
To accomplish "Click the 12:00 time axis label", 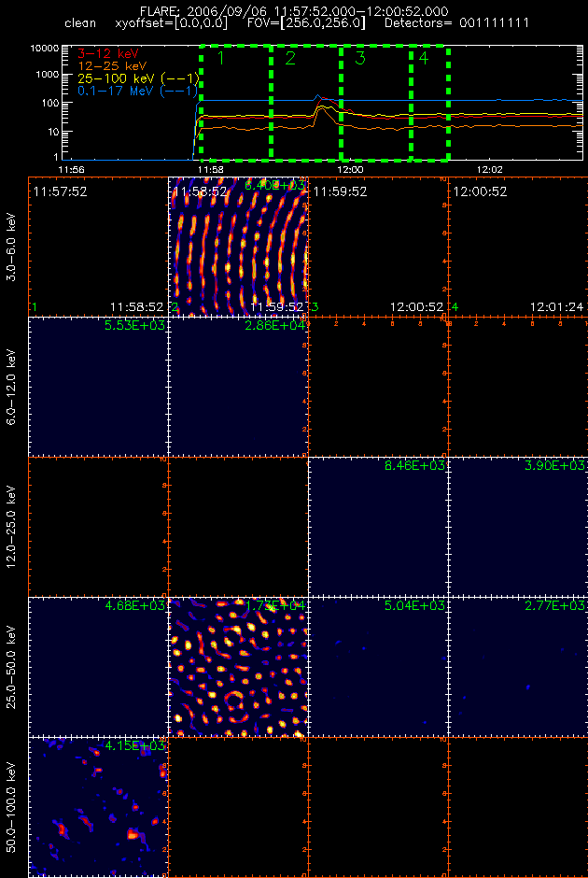I will click(x=351, y=168).
